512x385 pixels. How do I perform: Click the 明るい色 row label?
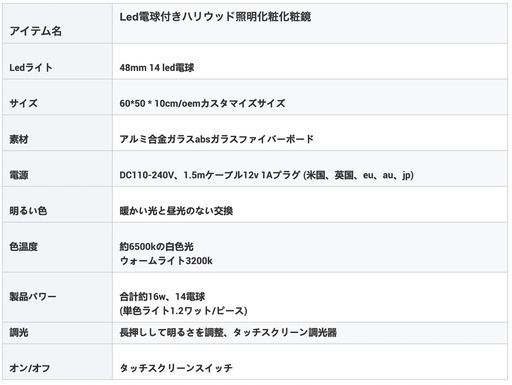point(28,211)
